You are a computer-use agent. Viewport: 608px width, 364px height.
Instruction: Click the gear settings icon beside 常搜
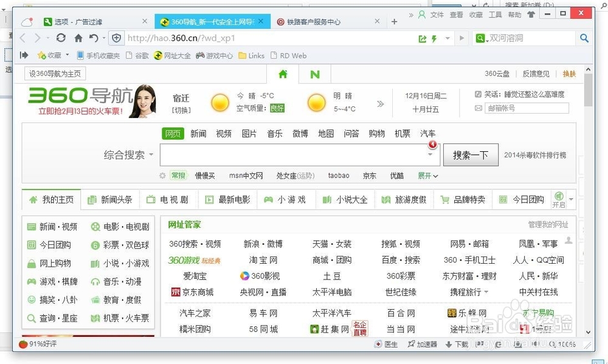pos(162,176)
